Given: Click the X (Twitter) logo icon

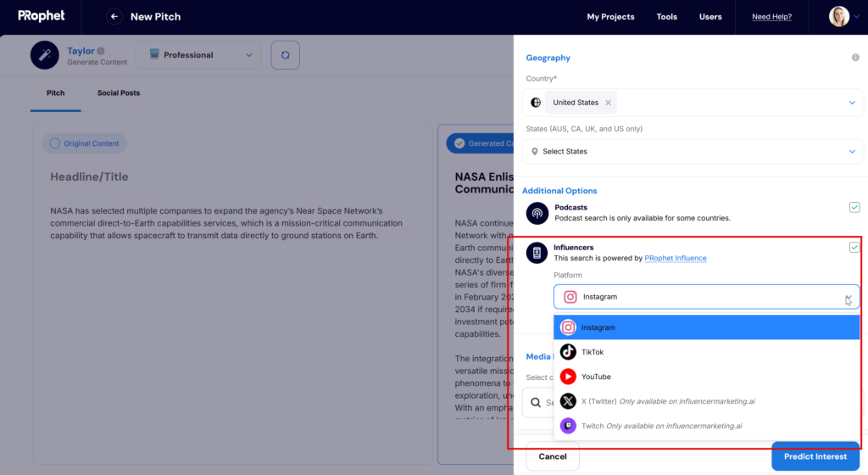Looking at the screenshot, I should (568, 401).
